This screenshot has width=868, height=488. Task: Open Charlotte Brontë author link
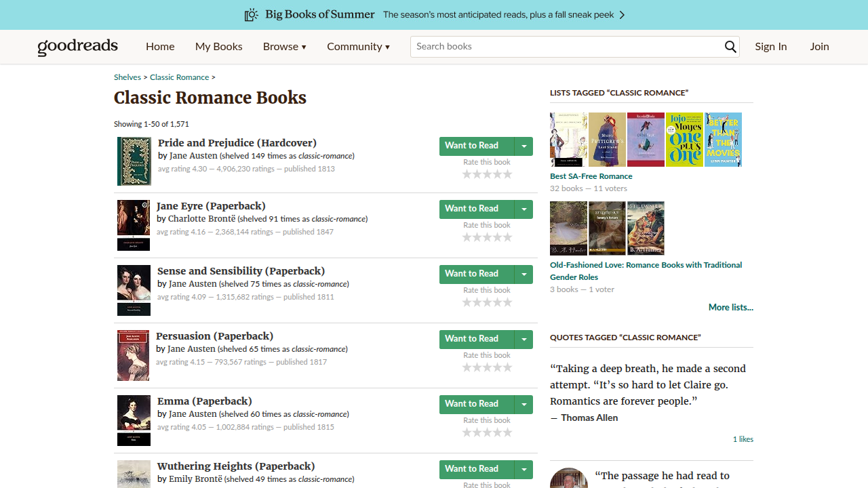coord(202,219)
